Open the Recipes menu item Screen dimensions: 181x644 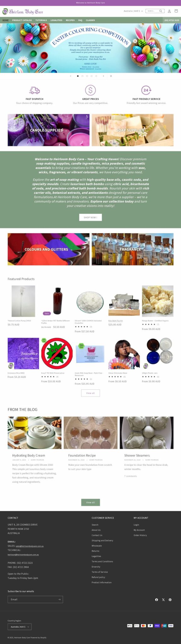click(70, 20)
